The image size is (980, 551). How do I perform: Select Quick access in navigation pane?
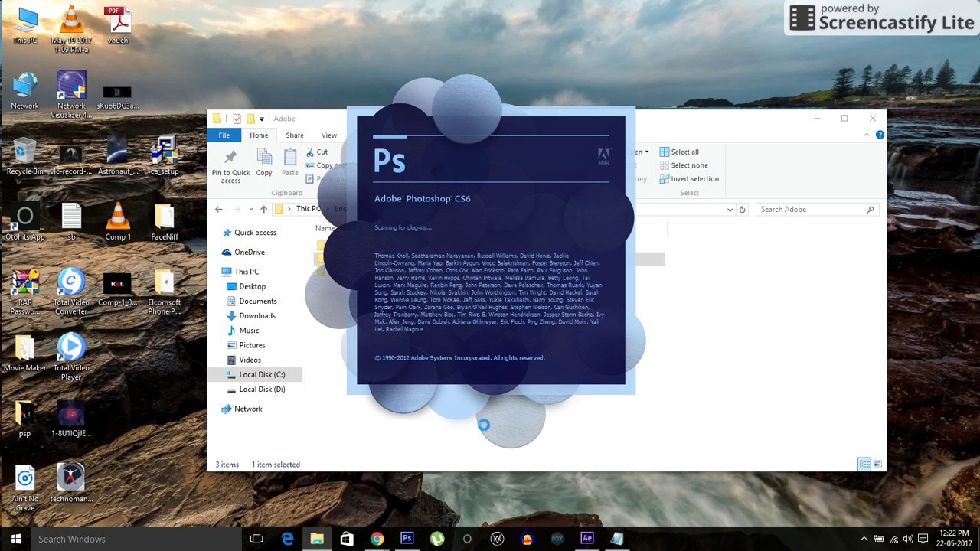pos(255,233)
